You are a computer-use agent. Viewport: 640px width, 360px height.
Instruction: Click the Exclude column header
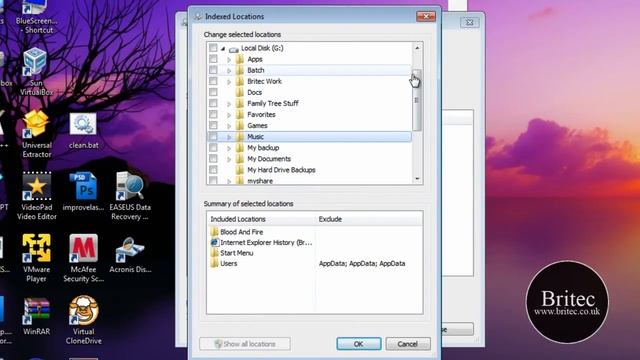(x=369, y=219)
